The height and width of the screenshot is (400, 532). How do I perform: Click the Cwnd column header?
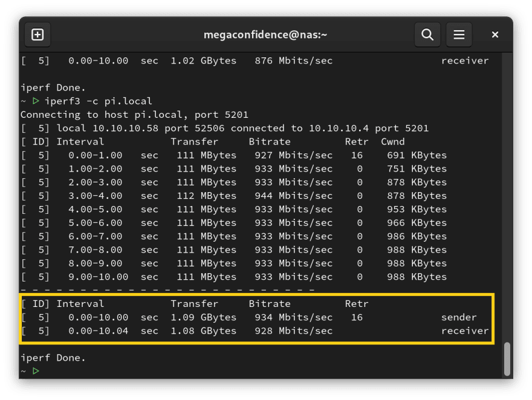coord(392,142)
